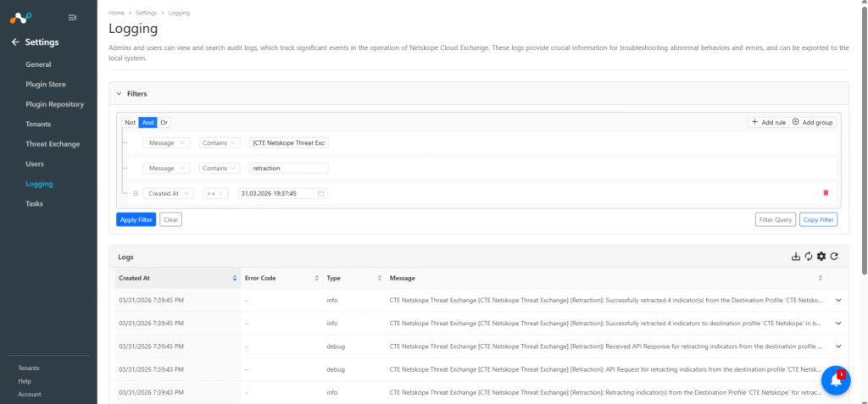Click the Netskope logo icon
Viewport: 868px width, 404px height.
tap(20, 18)
